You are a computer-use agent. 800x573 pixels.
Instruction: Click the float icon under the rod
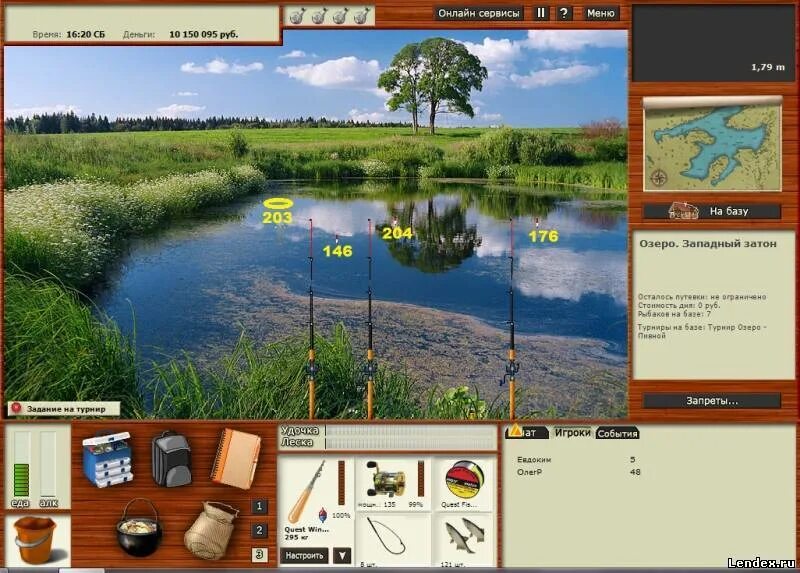(322, 514)
